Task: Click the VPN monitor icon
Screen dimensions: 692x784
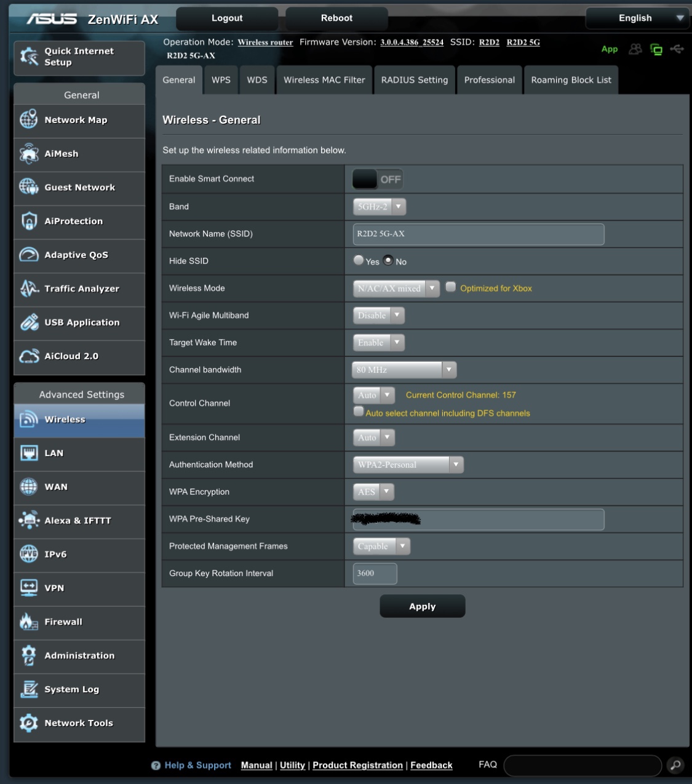Action: [x=29, y=588]
